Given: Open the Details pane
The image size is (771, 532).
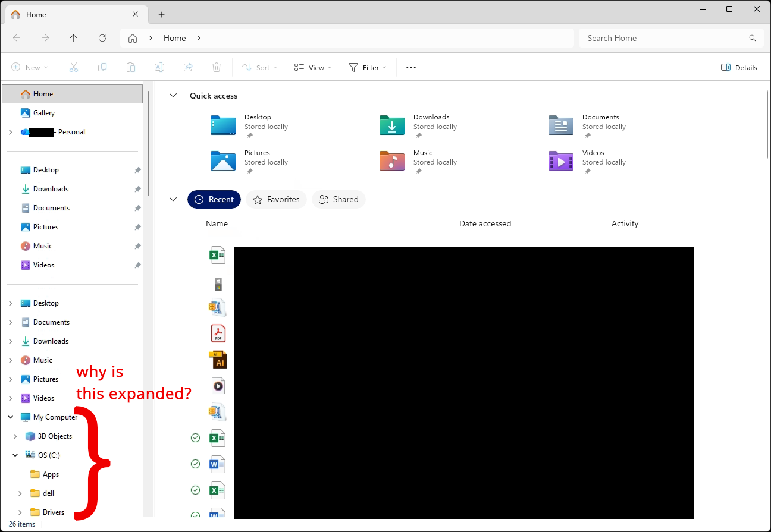Looking at the screenshot, I should (739, 67).
